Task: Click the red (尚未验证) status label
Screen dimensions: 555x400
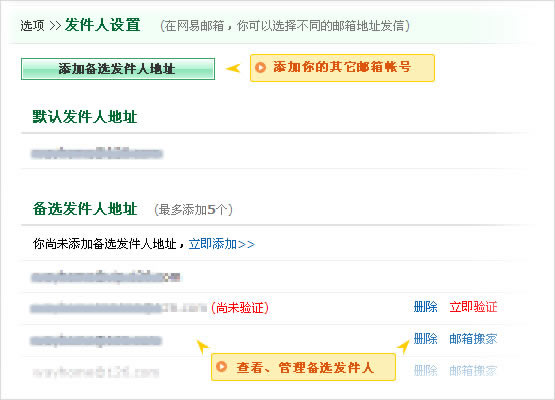Action: tap(240, 308)
